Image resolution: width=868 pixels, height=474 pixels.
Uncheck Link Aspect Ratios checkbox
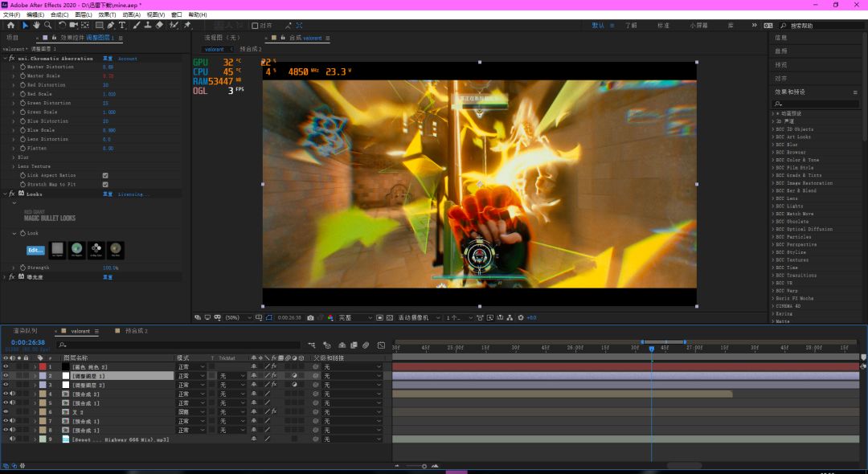click(x=105, y=175)
